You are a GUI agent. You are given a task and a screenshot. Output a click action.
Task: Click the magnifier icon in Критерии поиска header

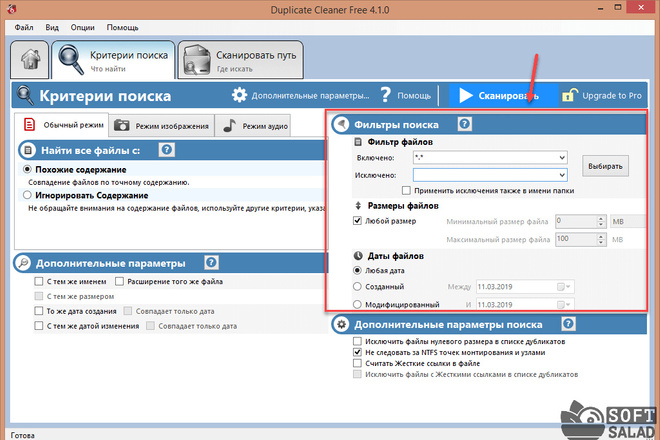click(25, 95)
